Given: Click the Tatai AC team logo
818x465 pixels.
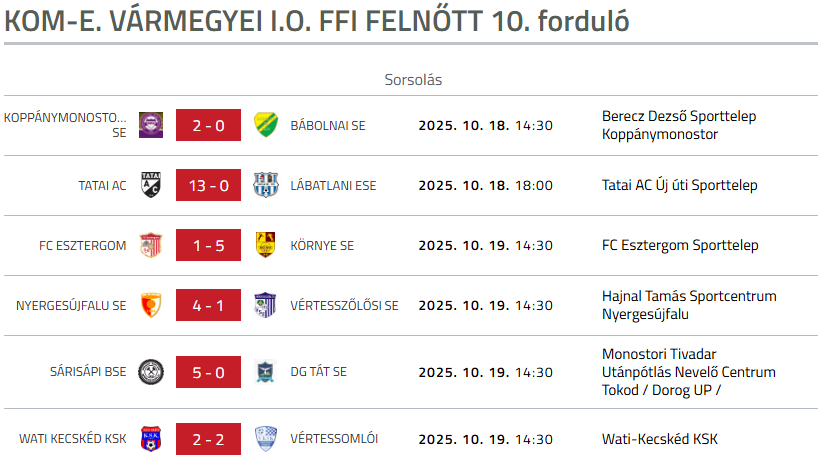Looking at the screenshot, I should (151, 185).
